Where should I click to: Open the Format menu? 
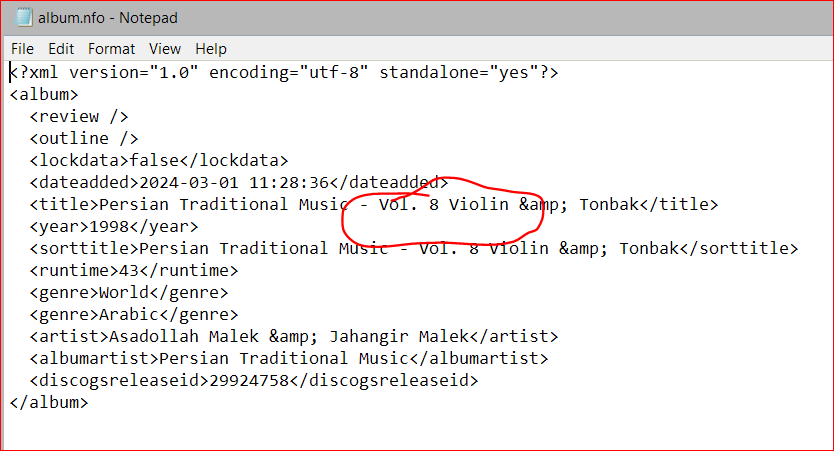pos(112,49)
